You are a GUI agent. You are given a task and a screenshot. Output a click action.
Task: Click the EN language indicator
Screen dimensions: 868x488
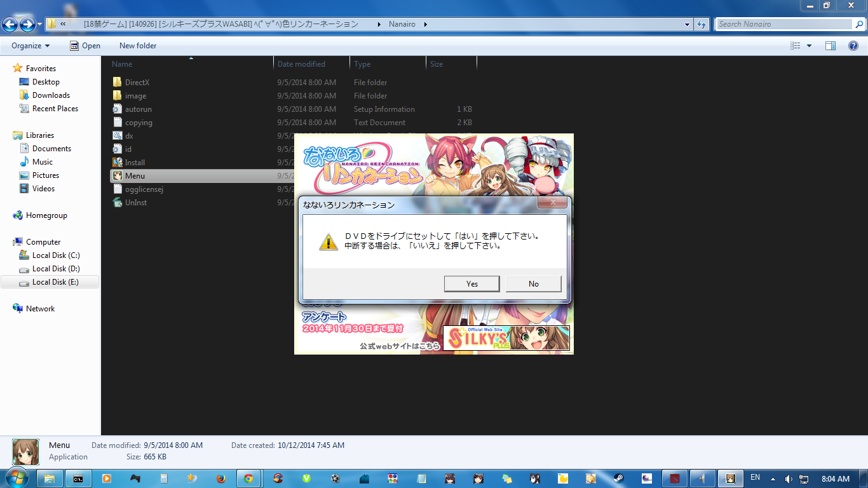coord(755,478)
